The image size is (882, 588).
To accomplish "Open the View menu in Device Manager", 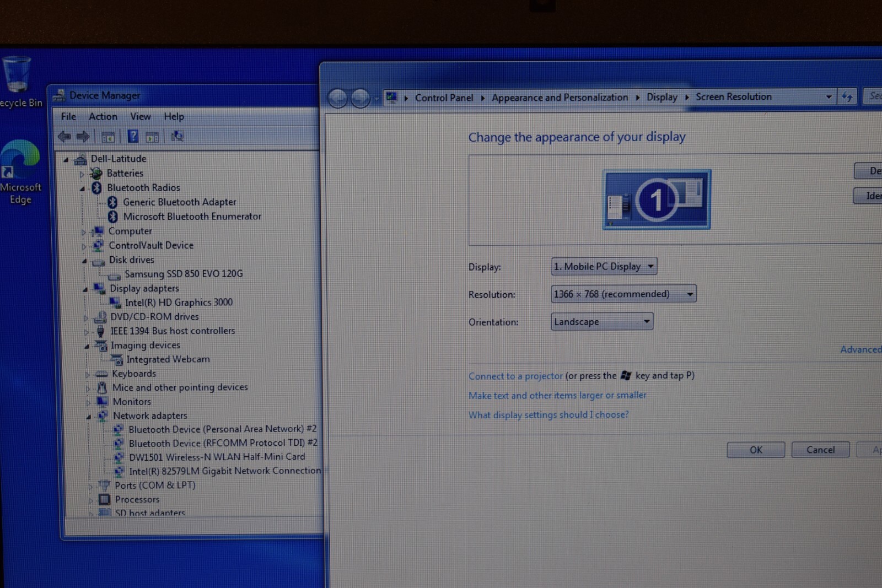I will [x=140, y=116].
